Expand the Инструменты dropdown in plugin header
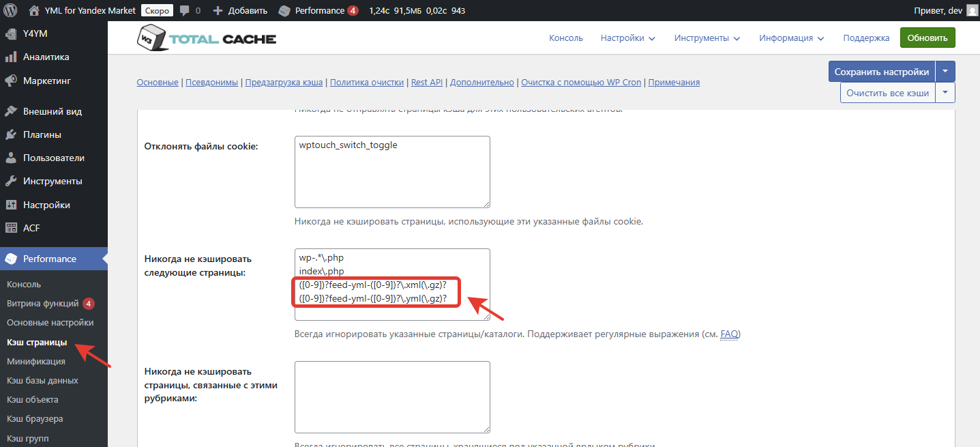Screen dimensions: 980x447 point(707,38)
